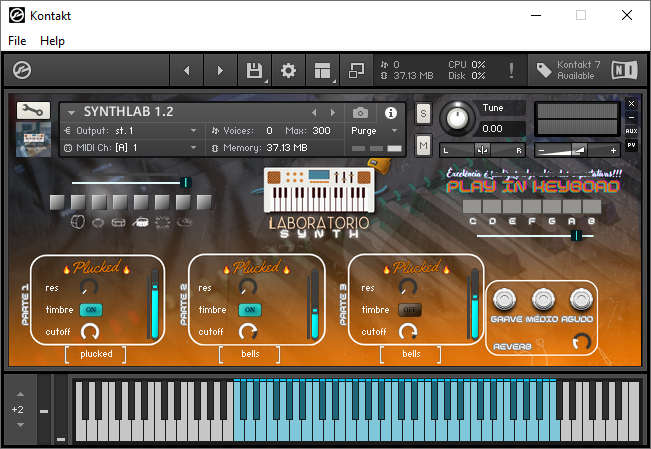The width and height of the screenshot is (651, 449).
Task: Toggle PV button
Action: point(631,145)
